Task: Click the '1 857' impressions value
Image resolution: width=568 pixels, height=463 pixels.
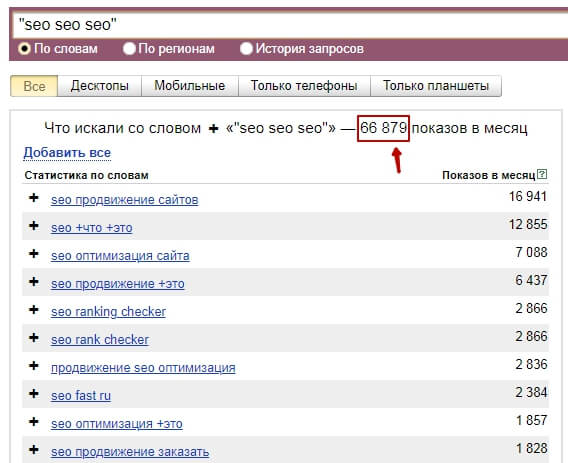Action: point(531,420)
